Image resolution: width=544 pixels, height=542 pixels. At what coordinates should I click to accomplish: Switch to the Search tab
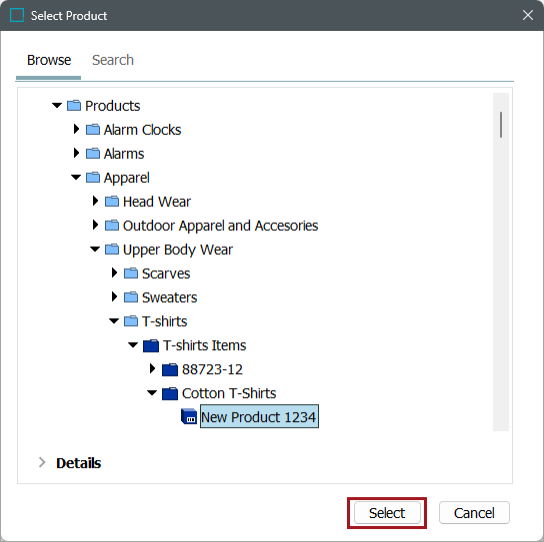113,60
